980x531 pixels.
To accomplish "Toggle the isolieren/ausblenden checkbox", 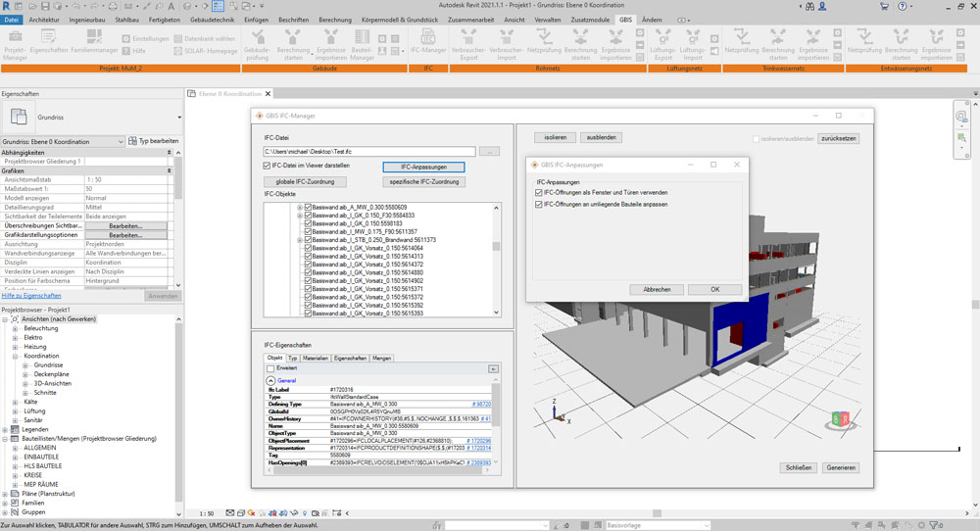I will pos(757,139).
